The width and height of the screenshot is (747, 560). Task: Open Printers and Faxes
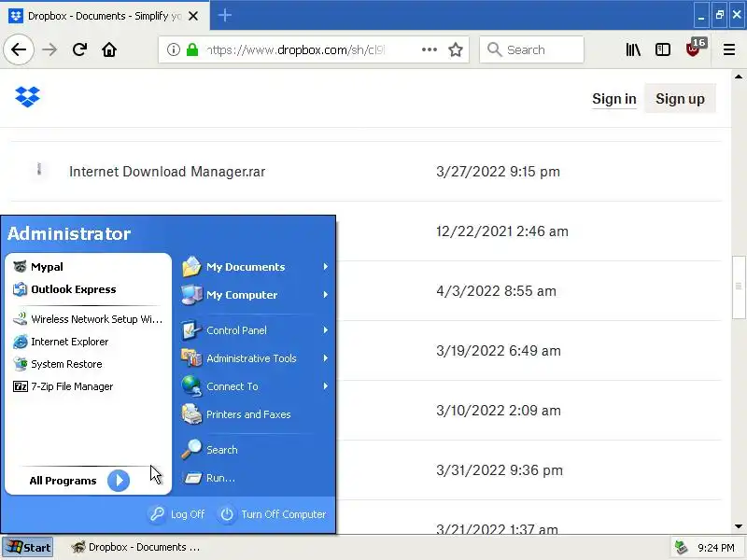(255, 414)
